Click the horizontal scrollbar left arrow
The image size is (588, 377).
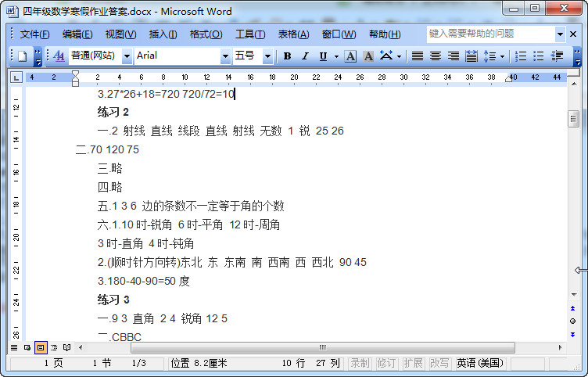[x=81, y=347]
